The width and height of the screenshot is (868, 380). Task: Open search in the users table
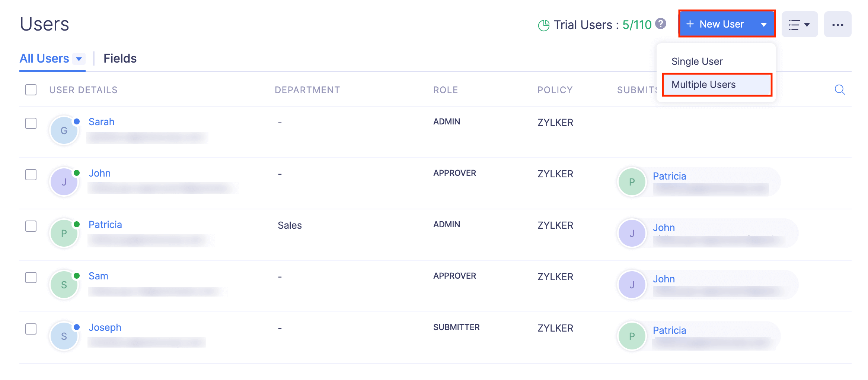840,90
